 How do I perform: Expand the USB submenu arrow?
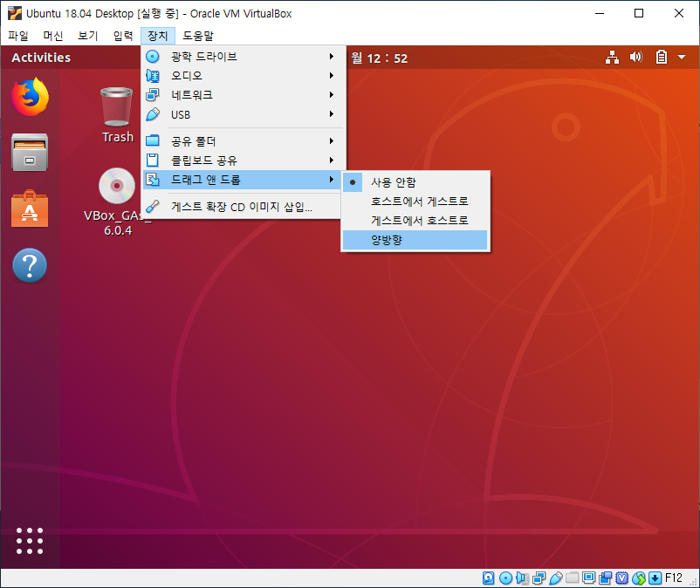(x=332, y=114)
